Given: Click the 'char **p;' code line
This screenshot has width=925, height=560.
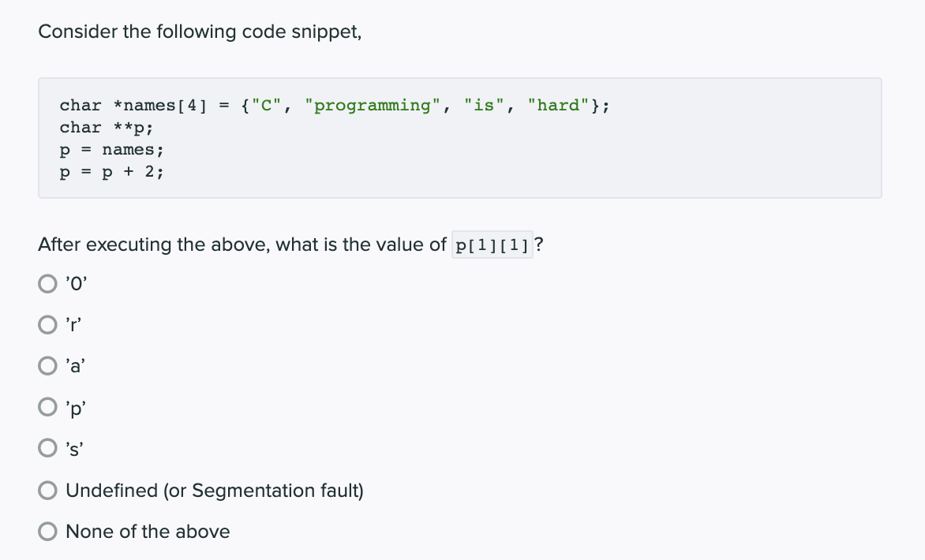Looking at the screenshot, I should [107, 128].
